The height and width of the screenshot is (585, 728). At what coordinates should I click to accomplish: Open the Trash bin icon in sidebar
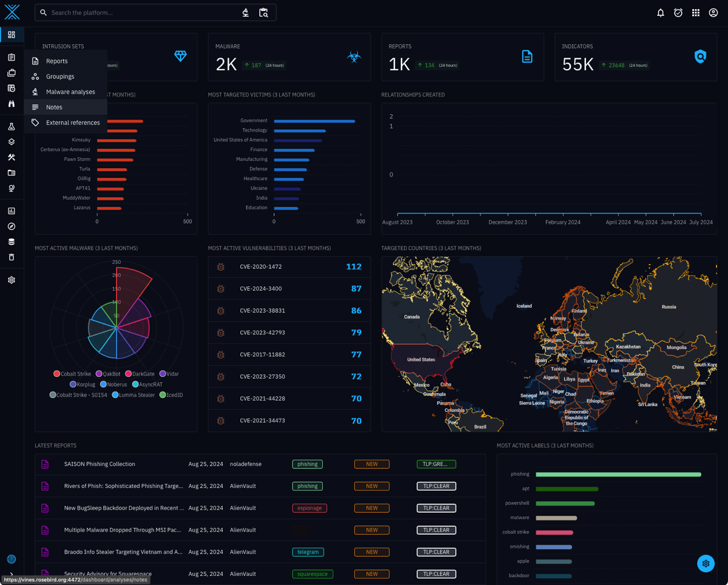12,257
